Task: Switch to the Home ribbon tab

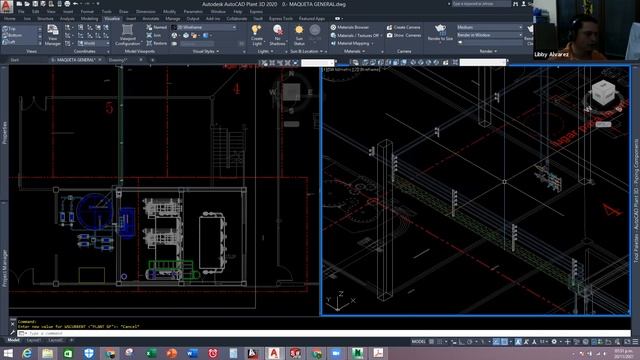Action: pos(10,19)
